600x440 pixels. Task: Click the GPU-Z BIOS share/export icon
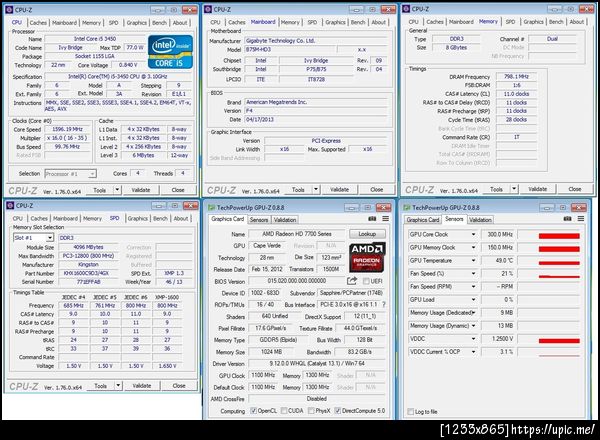(352, 281)
